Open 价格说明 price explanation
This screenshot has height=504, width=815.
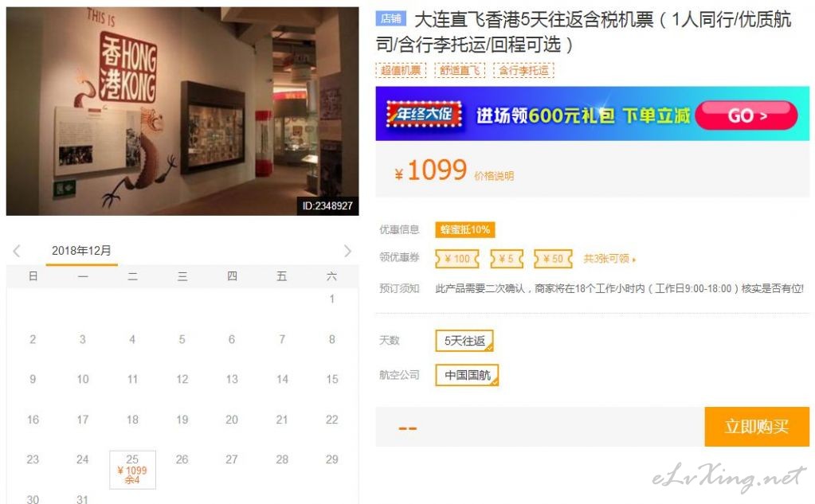pyautogui.click(x=494, y=176)
